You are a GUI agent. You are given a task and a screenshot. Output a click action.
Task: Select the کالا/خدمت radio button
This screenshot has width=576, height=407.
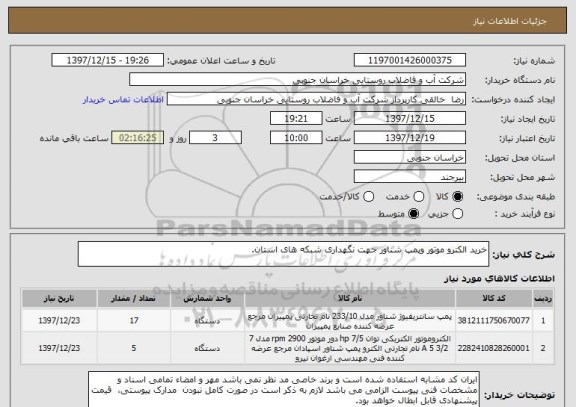point(368,197)
